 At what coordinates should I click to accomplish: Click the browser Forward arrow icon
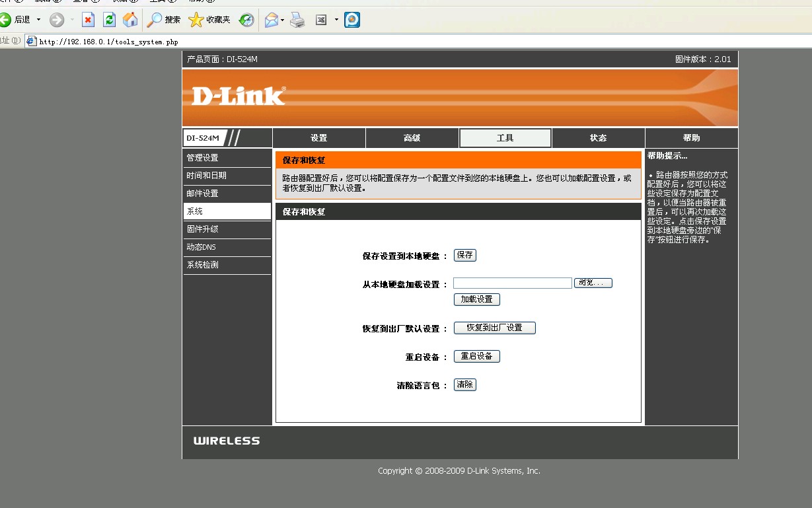[x=57, y=20]
